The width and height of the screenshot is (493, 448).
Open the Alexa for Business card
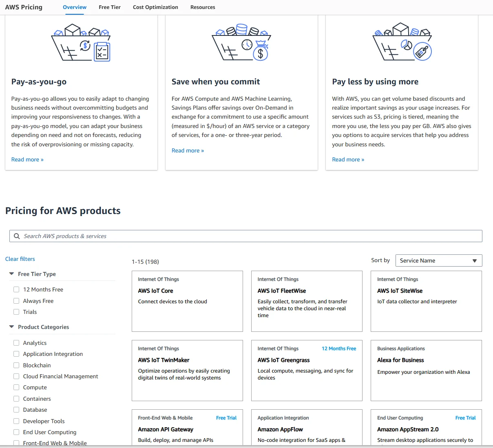click(426, 371)
